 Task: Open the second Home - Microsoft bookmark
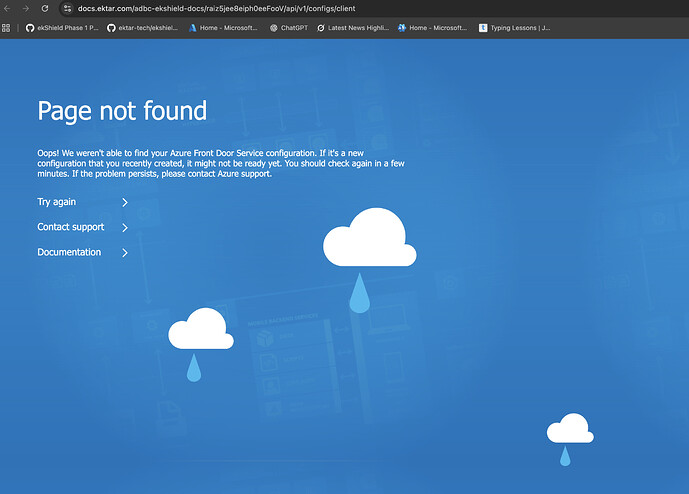(x=432, y=28)
